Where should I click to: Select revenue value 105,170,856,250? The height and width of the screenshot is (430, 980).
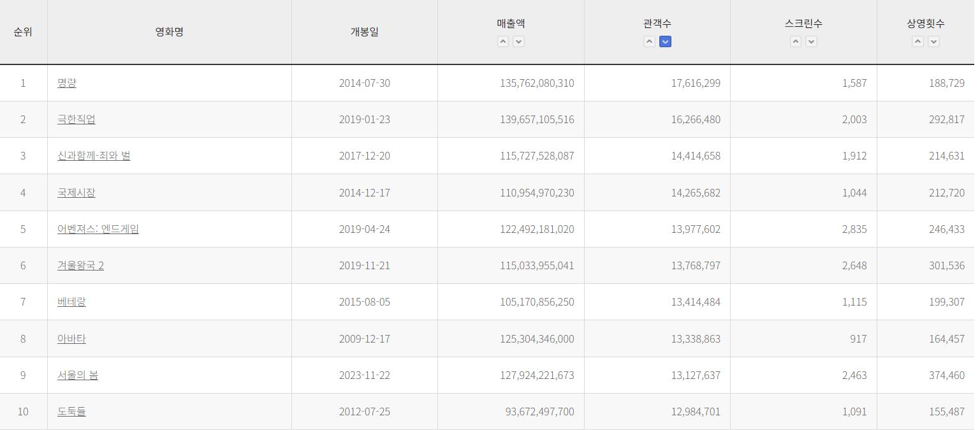(x=537, y=302)
